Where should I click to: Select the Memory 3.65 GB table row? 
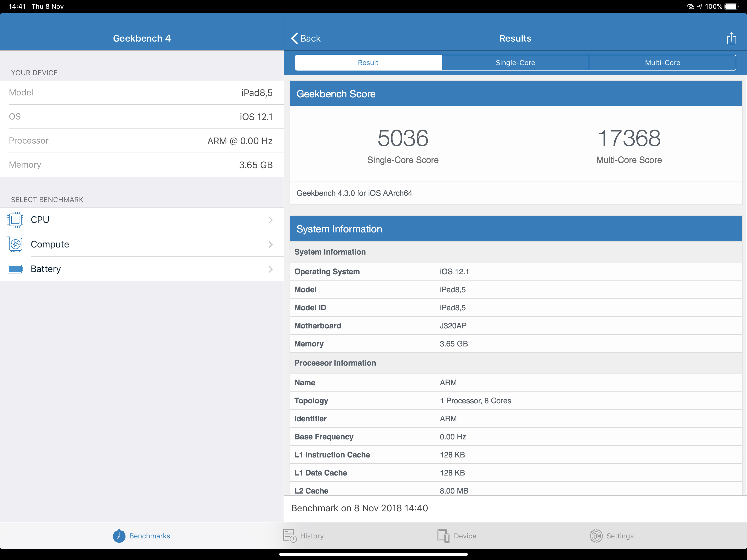516,344
